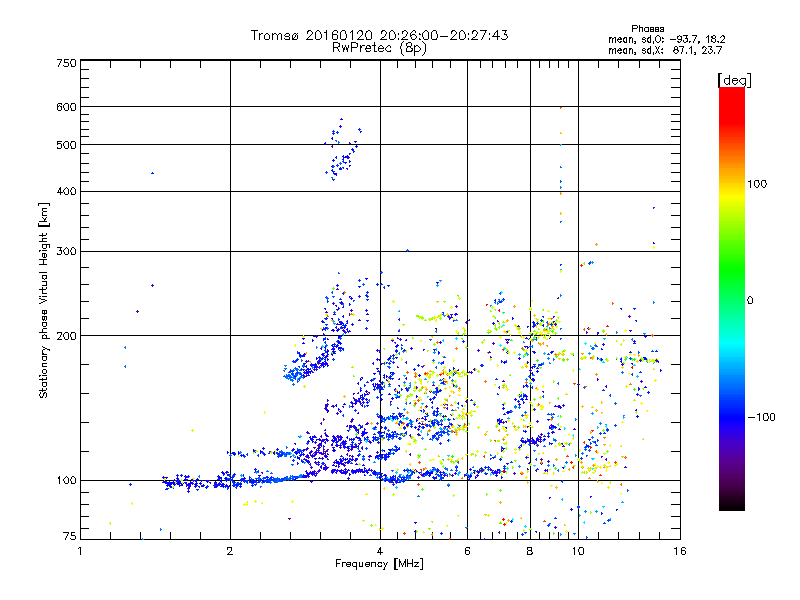Click 'mean, sd,O: -93.7, 18.2' statistics line
Image resolution: width=800 pixels, height=600 pixels.
coord(666,39)
